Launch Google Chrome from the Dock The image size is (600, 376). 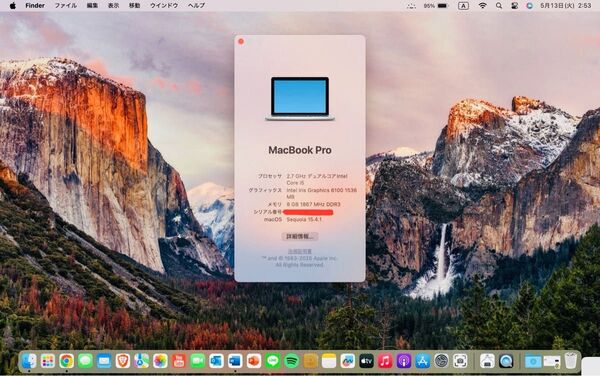pos(67,361)
